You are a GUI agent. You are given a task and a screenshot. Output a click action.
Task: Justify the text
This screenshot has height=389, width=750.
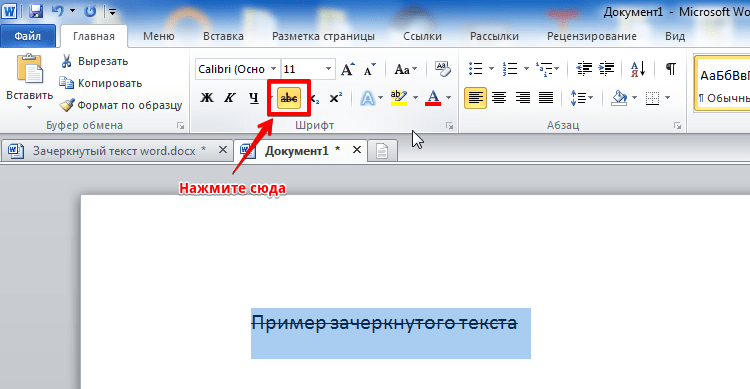click(546, 98)
